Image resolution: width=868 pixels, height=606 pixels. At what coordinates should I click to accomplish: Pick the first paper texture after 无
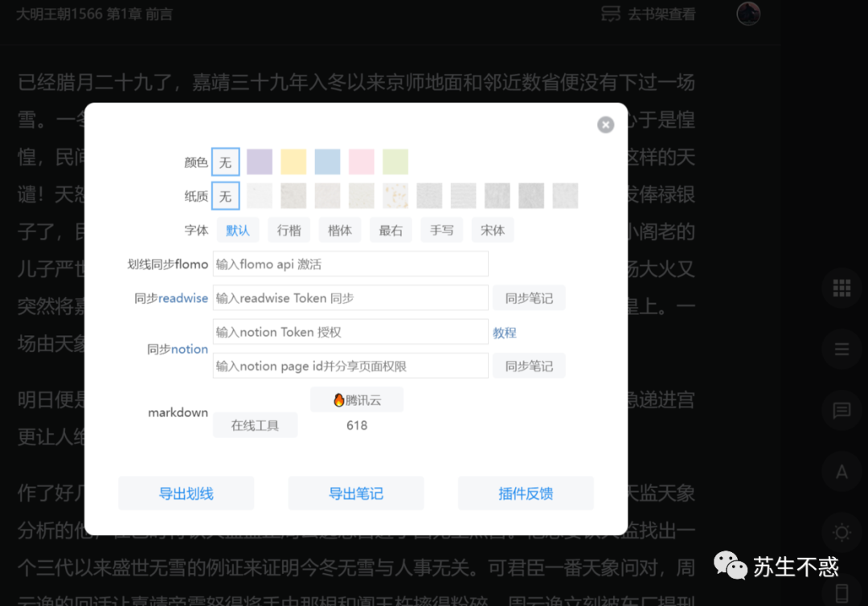point(260,196)
